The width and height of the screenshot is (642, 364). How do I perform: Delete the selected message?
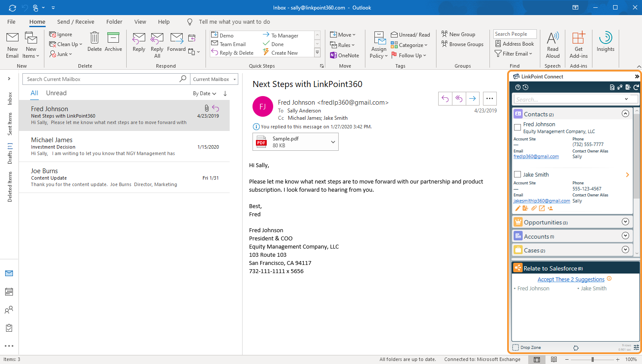pyautogui.click(x=94, y=42)
